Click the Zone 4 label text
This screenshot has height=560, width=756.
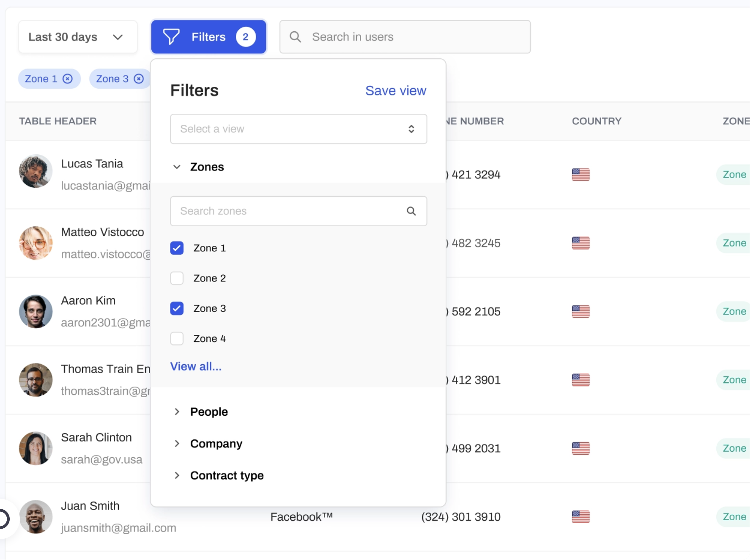pos(210,339)
